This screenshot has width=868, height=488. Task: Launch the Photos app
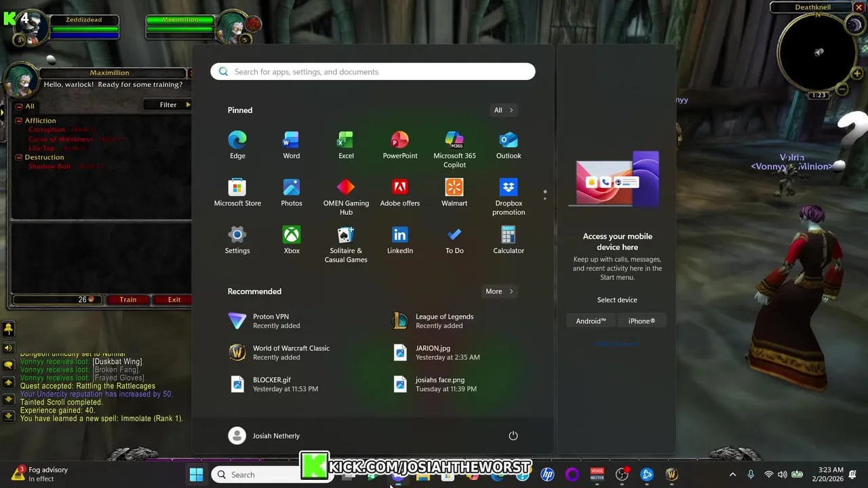[292, 192]
